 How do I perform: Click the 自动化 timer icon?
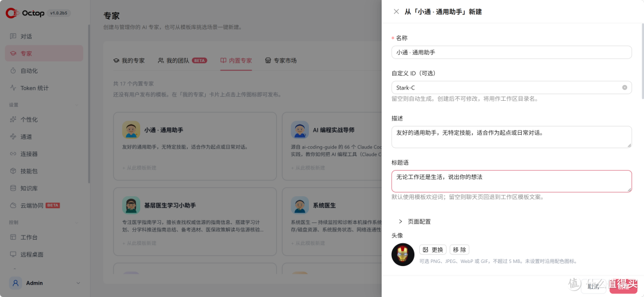13,70
